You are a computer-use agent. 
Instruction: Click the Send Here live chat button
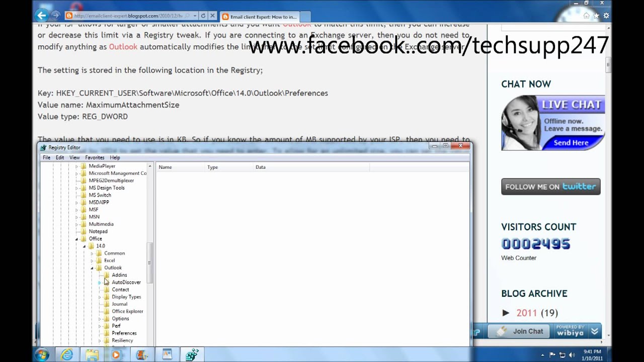click(571, 143)
